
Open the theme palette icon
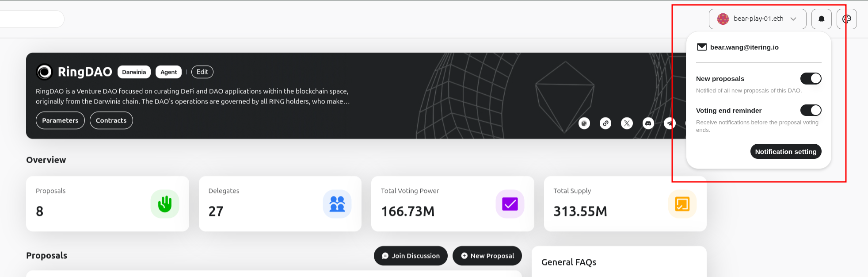click(846, 19)
